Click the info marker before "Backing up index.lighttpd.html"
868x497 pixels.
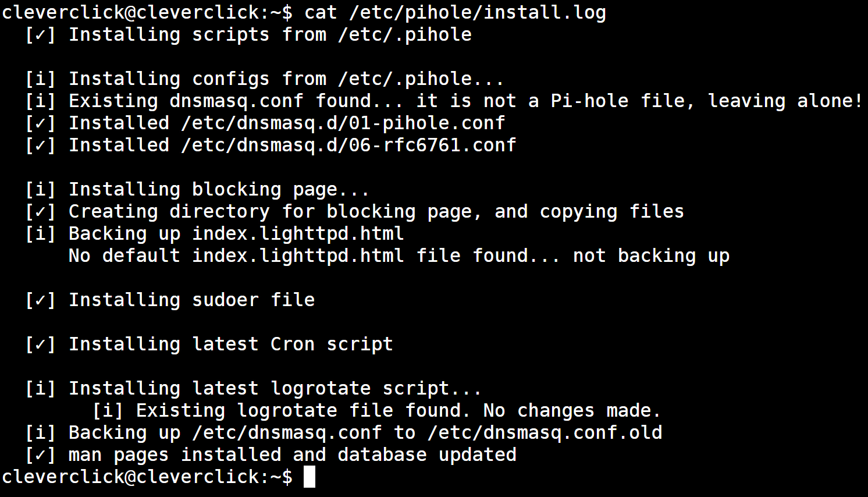click(x=40, y=234)
